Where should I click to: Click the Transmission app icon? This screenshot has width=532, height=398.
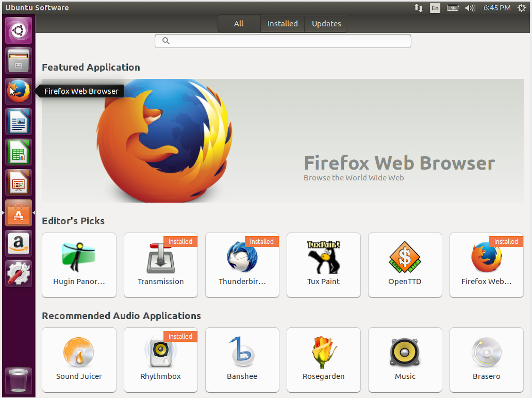(161, 258)
